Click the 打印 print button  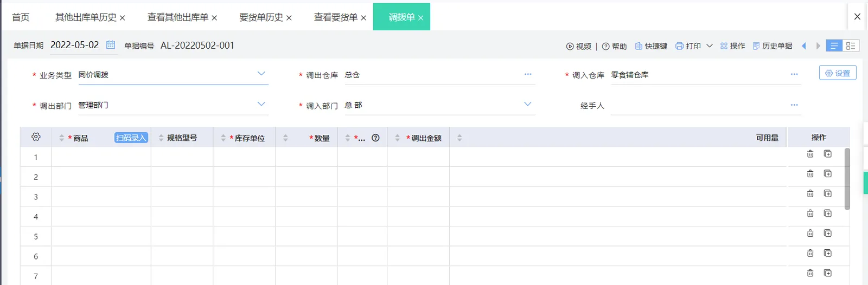pos(688,46)
